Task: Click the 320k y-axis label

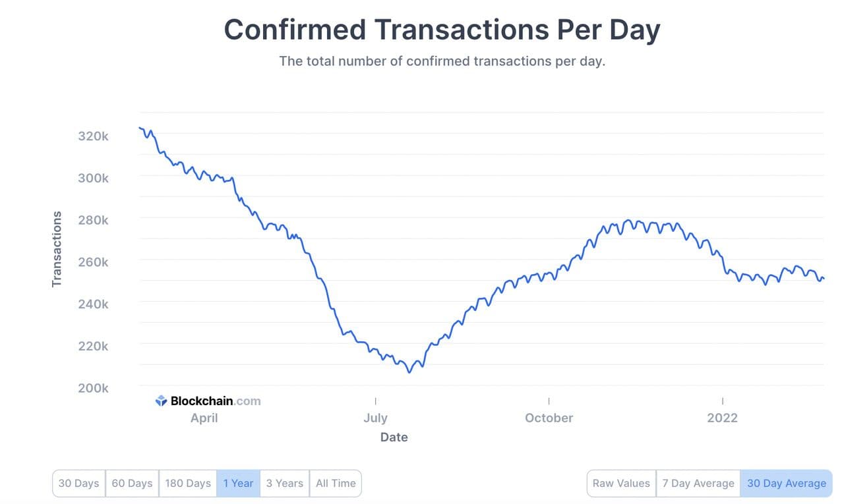Action: coord(93,136)
